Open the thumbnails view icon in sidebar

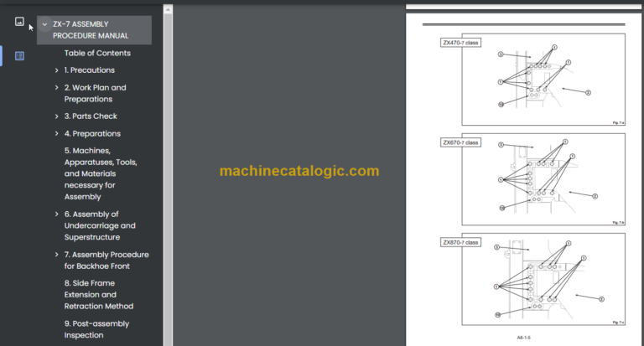coord(19,22)
